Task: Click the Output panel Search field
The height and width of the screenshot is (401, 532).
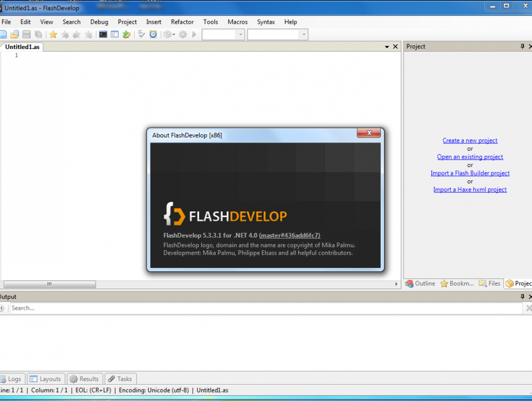Action: (266, 308)
